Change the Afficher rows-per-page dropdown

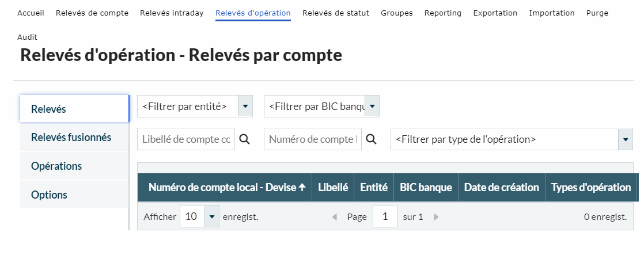[213, 217]
